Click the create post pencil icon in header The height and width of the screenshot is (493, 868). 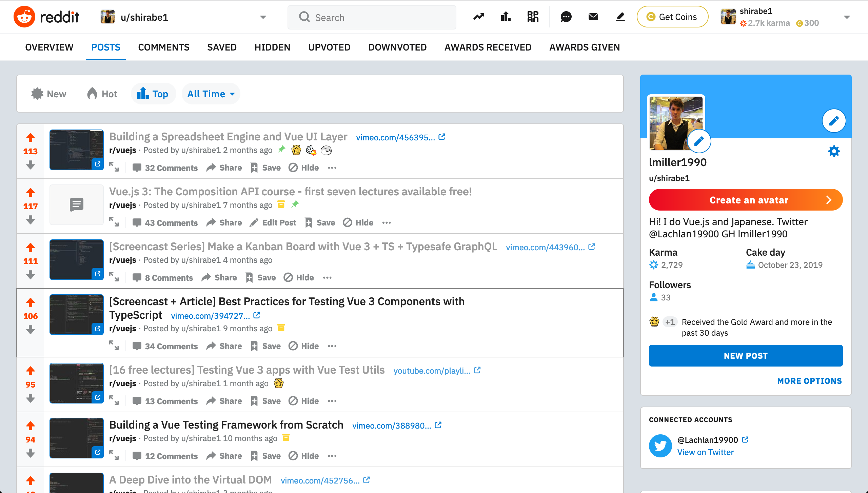tap(620, 17)
